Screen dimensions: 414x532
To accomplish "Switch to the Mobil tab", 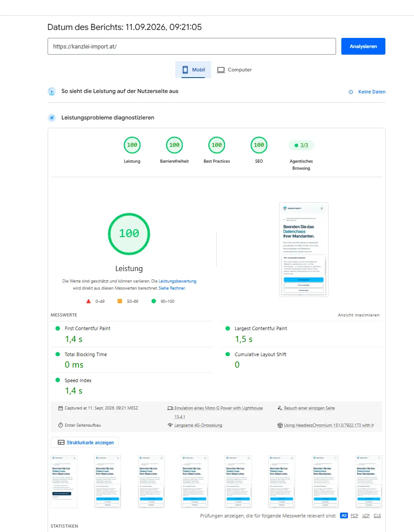I will [x=193, y=70].
